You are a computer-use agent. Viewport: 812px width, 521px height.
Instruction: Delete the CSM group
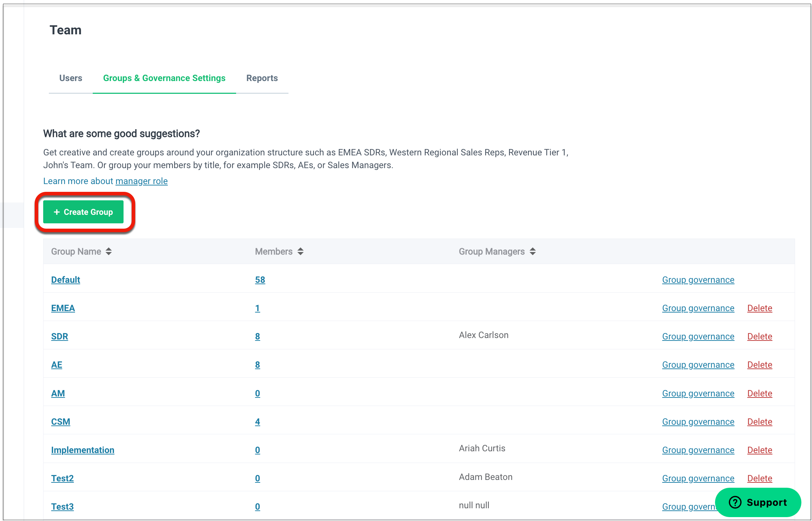coord(760,422)
